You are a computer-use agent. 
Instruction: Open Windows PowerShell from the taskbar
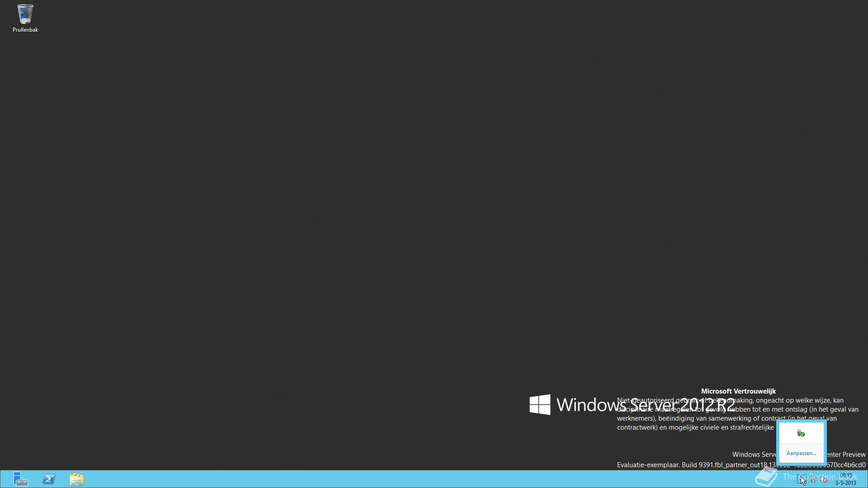(49, 479)
